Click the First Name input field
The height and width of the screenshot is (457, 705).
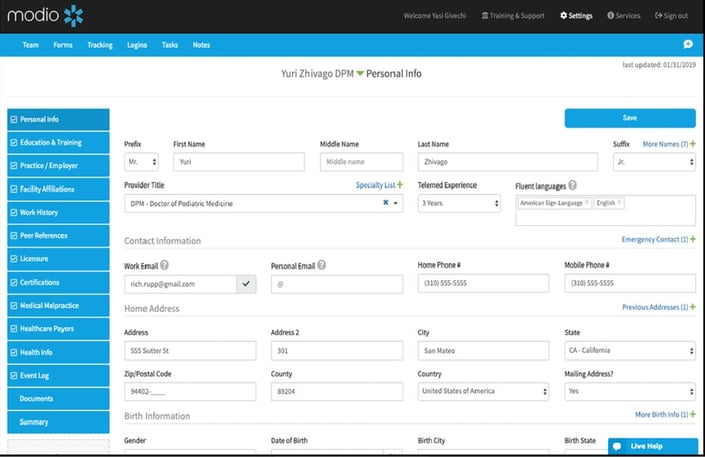pos(239,161)
